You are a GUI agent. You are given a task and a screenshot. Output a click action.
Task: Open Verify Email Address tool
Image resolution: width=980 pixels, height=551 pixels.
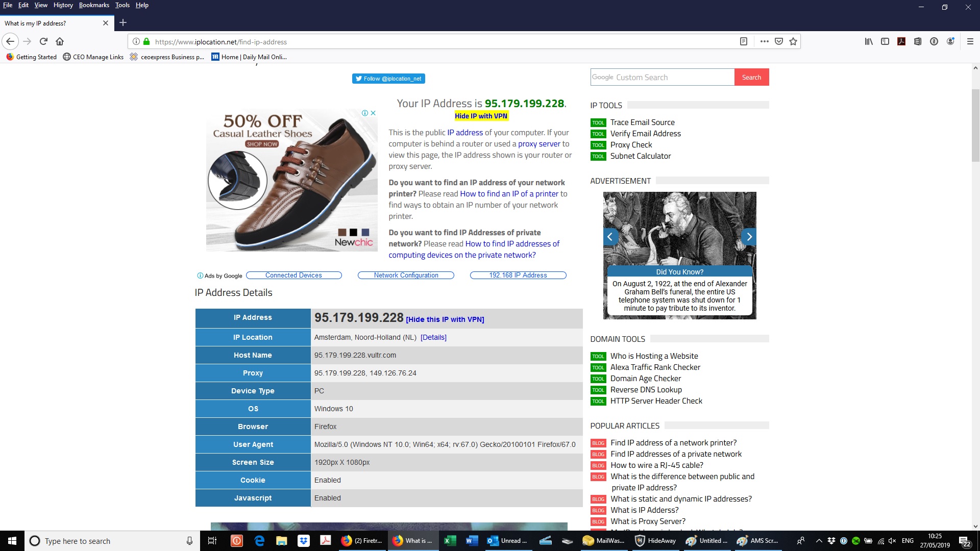[x=645, y=134]
